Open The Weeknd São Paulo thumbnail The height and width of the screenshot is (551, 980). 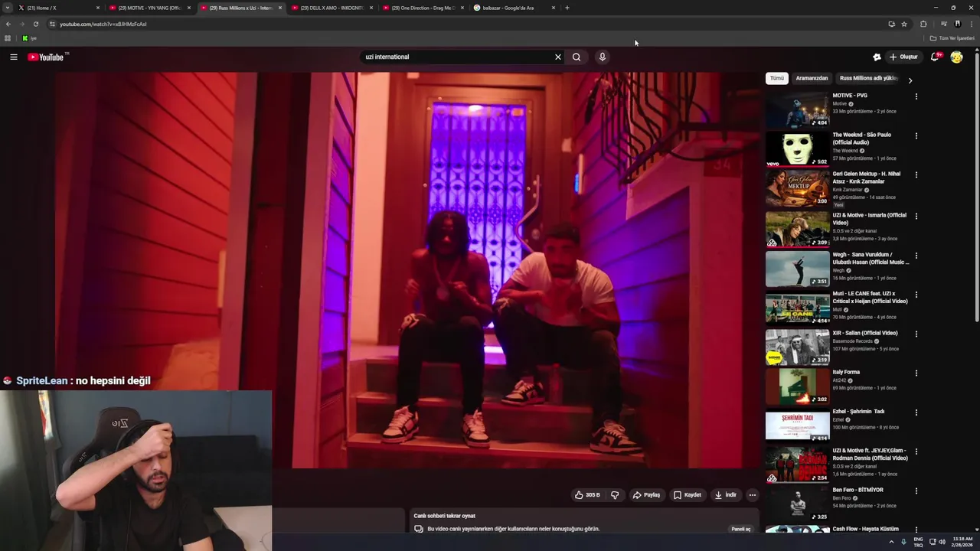coord(797,148)
